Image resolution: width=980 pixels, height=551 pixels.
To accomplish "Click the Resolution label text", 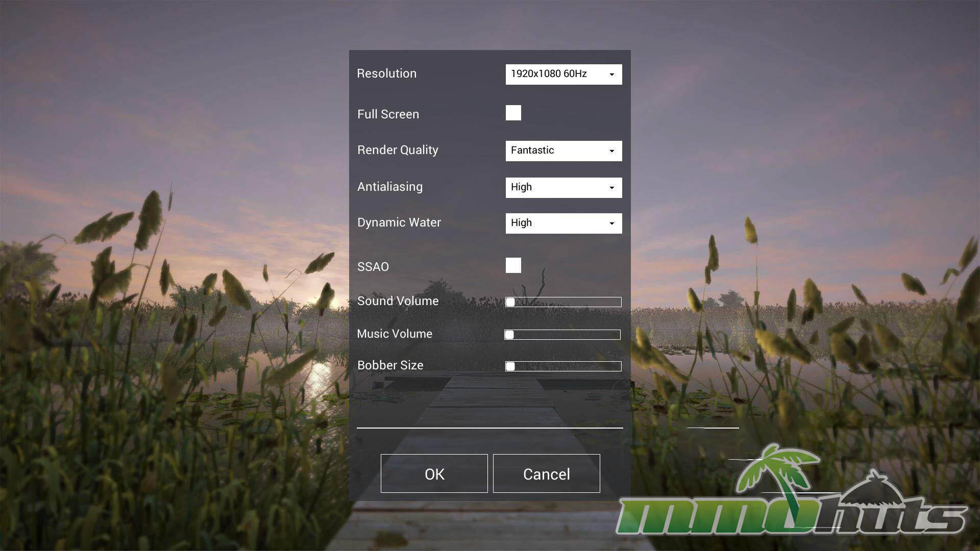I will tap(386, 73).
